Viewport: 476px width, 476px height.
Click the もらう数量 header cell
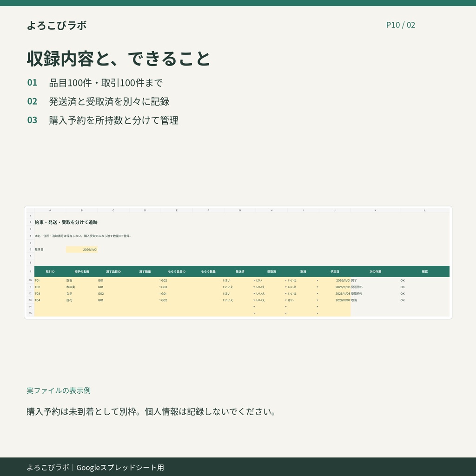tap(208, 271)
